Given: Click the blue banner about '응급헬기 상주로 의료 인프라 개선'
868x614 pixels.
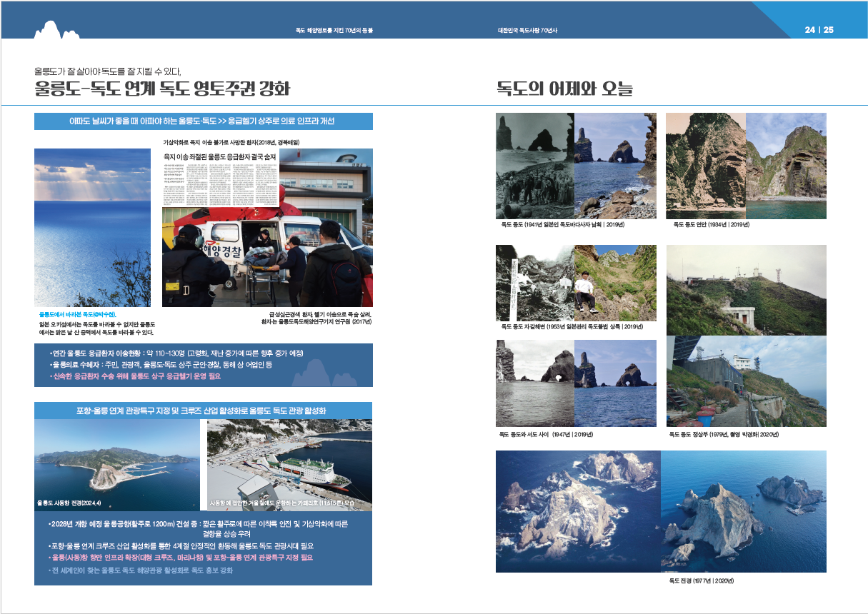Looking at the screenshot, I should pos(204,121).
